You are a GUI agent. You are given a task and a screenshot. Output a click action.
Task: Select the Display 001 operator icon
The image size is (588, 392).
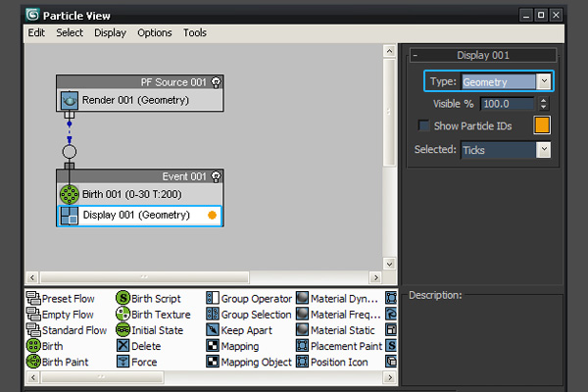click(x=70, y=216)
